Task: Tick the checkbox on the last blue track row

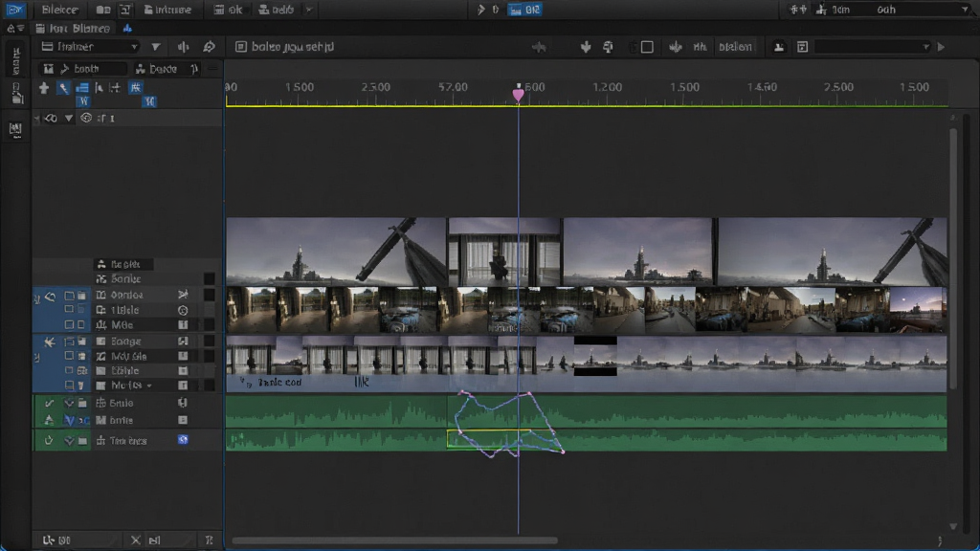Action: tap(69, 386)
